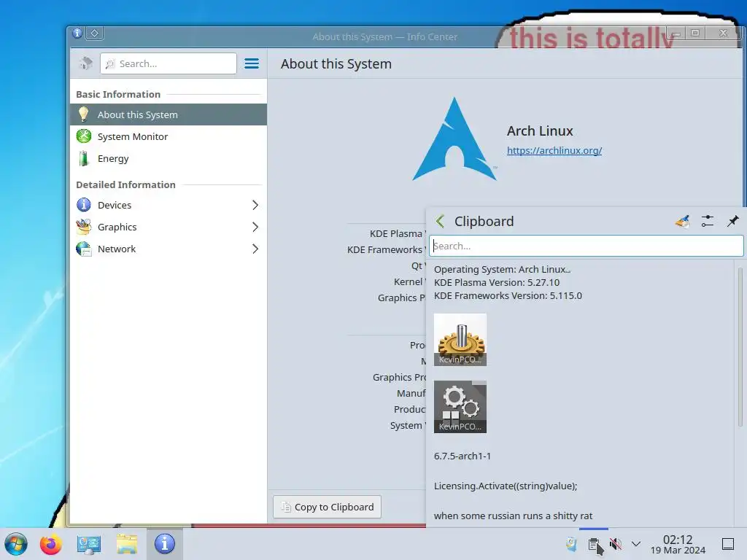Expand the Devices chevron arrow

click(x=255, y=205)
